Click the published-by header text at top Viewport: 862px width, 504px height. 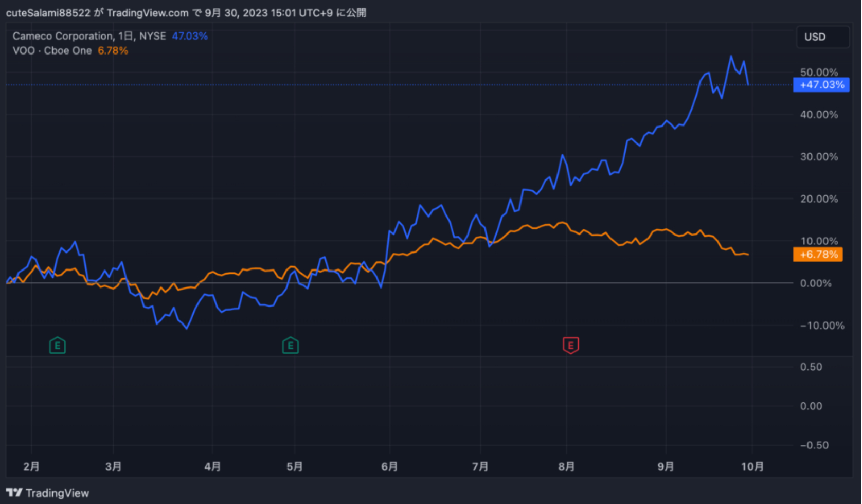(186, 13)
